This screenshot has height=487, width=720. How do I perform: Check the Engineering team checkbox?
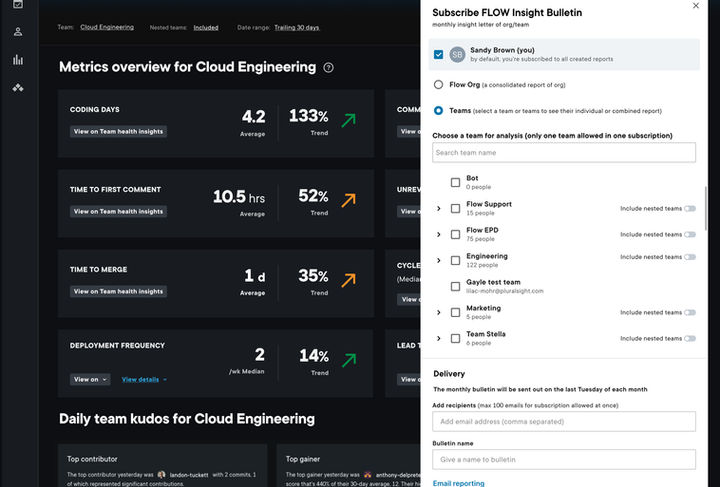[455, 260]
